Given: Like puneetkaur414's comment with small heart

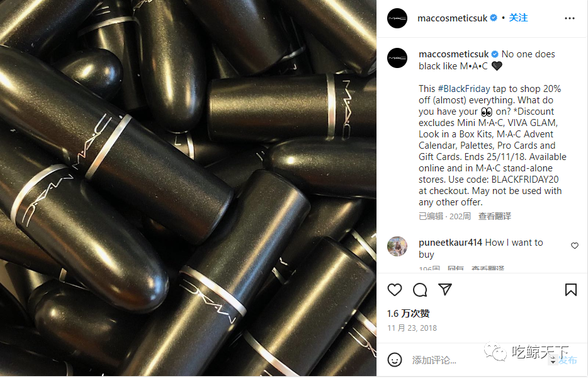Looking at the screenshot, I should tap(575, 246).
